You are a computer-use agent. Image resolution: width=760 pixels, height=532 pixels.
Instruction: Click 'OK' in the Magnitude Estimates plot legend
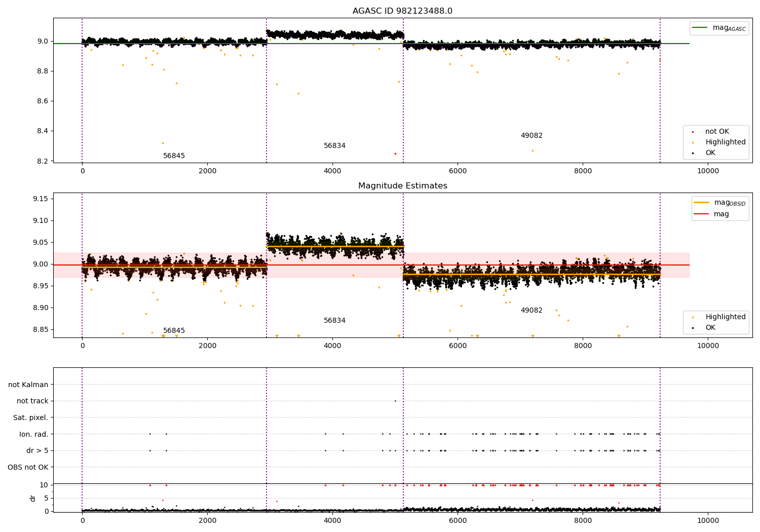point(705,328)
